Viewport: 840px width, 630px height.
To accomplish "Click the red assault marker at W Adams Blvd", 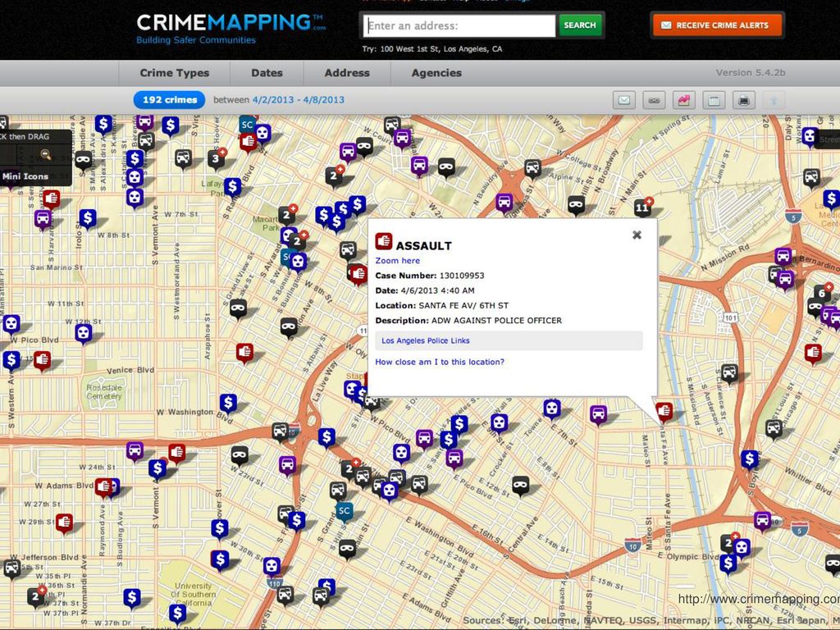I will click(x=103, y=488).
